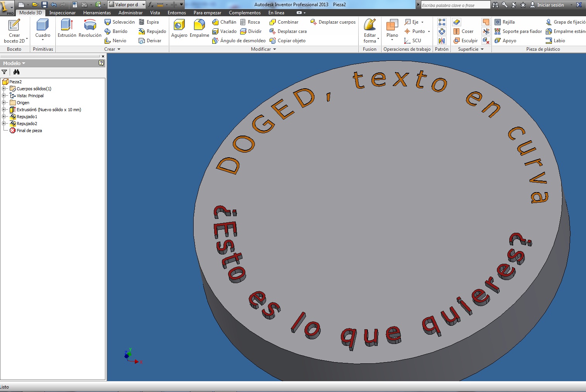Open the Inventor application menu button

7,7
